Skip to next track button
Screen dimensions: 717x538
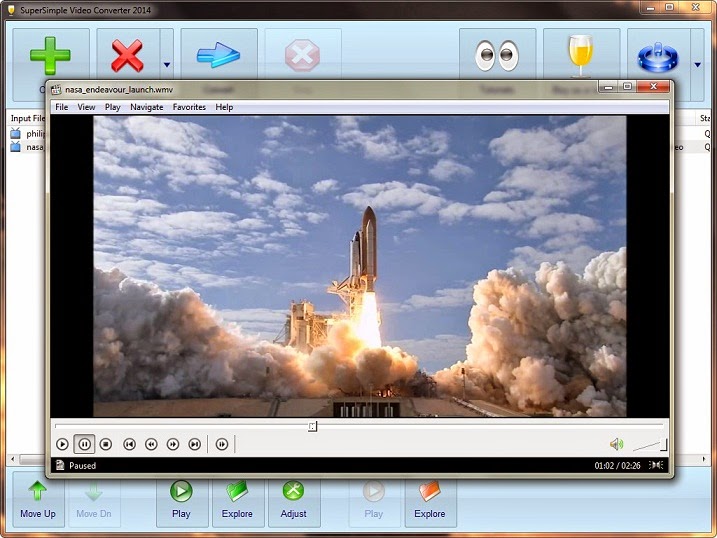(x=194, y=444)
